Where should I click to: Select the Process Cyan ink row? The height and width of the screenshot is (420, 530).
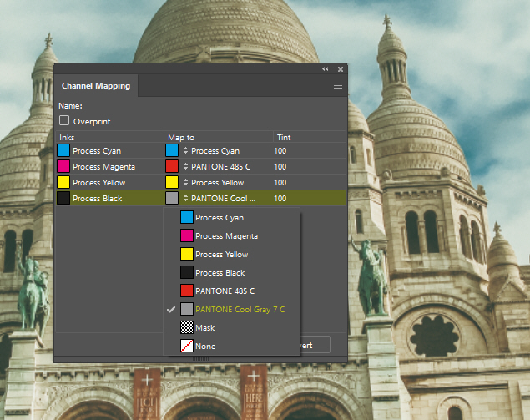tap(201, 150)
